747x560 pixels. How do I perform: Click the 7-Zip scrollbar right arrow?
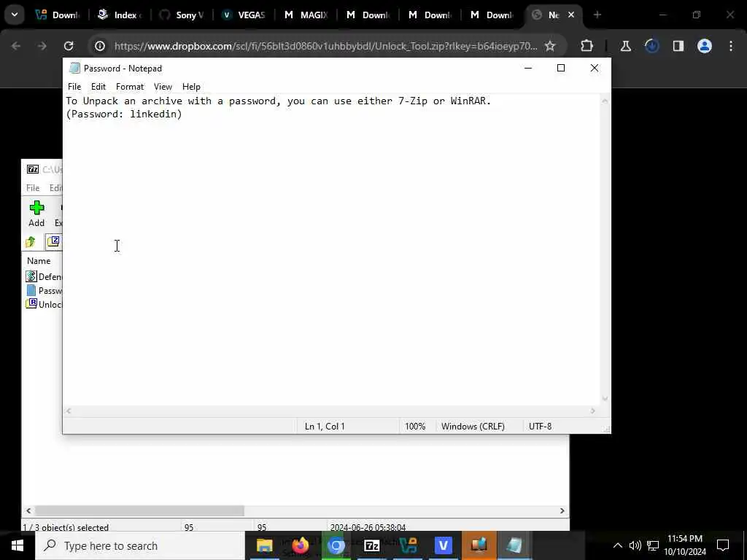[562, 510]
